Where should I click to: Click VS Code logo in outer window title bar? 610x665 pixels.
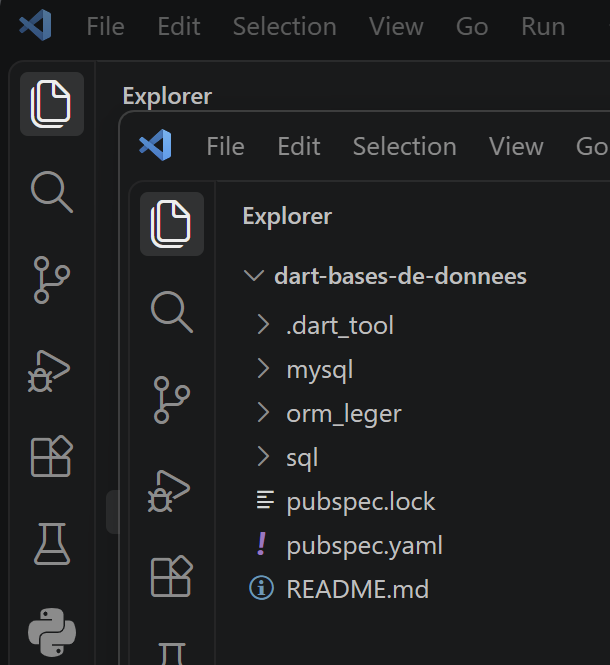click(x=36, y=26)
